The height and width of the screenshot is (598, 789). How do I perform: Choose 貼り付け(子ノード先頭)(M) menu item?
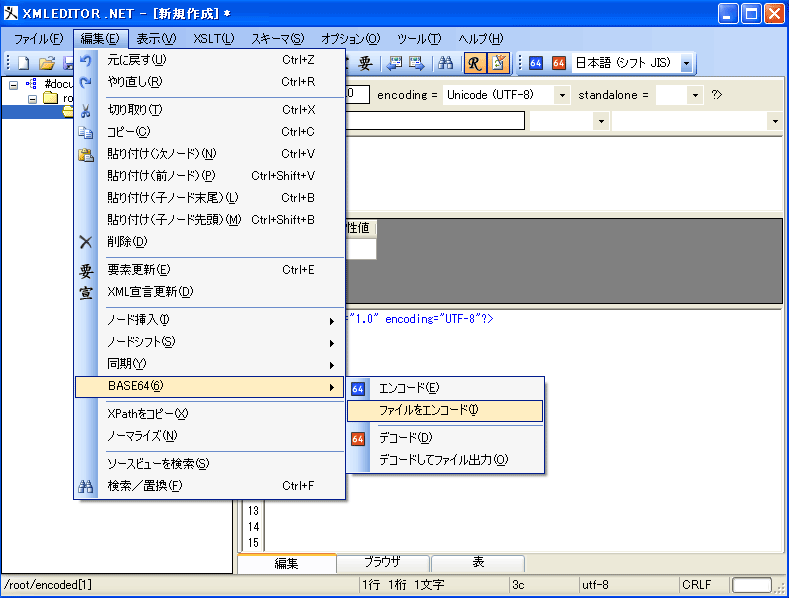pyautogui.click(x=209, y=220)
